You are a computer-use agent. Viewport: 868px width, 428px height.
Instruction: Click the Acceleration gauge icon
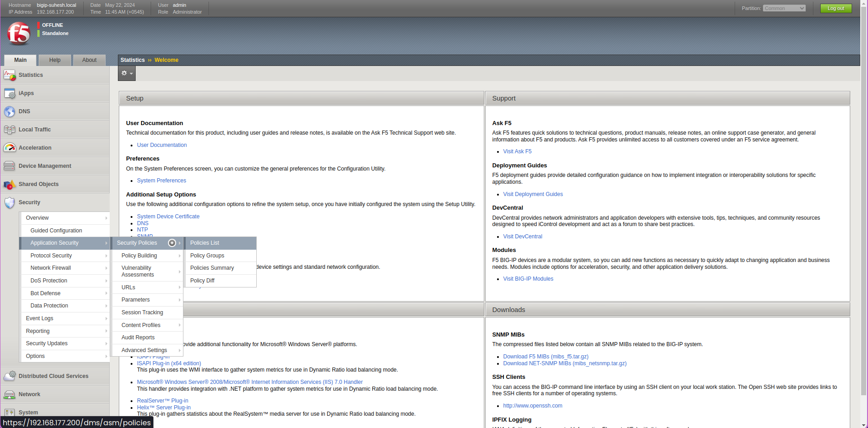pos(10,148)
